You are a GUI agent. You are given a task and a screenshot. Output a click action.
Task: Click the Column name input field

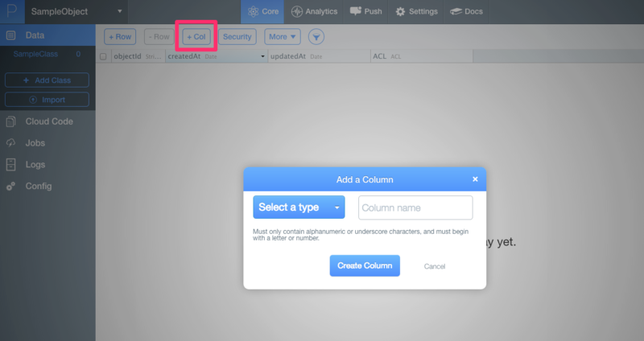(x=415, y=207)
